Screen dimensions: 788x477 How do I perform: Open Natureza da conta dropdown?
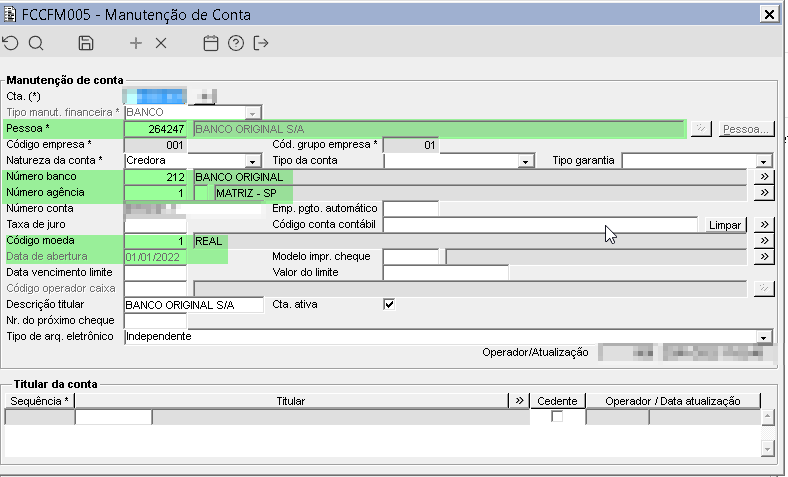tap(253, 161)
